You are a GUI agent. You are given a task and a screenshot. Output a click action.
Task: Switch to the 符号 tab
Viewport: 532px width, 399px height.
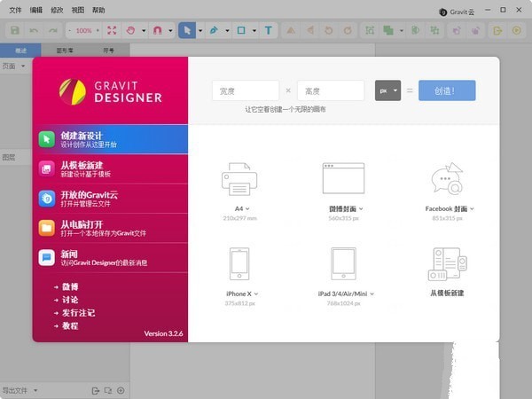pyautogui.click(x=108, y=51)
